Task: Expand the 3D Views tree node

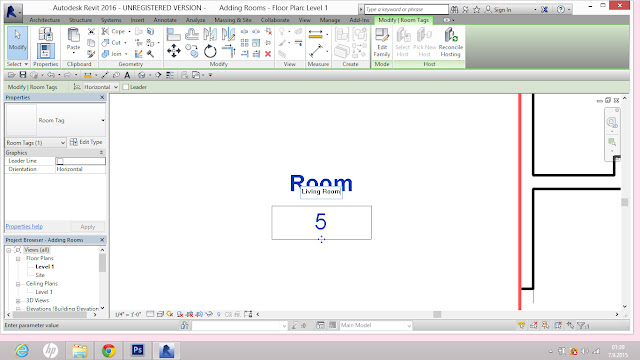Action: tap(18, 301)
